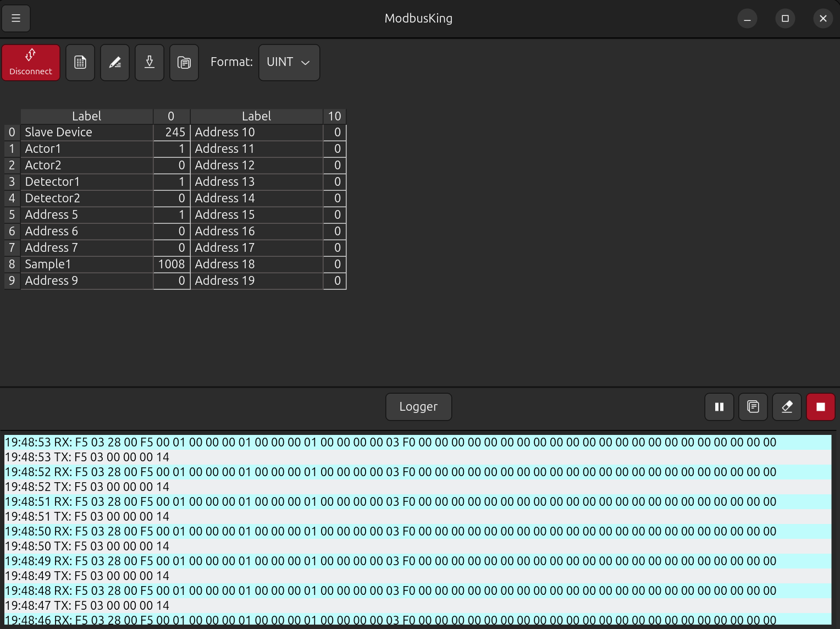Copy the log with logger copy icon
Screen dimensions: 840x629
click(753, 407)
